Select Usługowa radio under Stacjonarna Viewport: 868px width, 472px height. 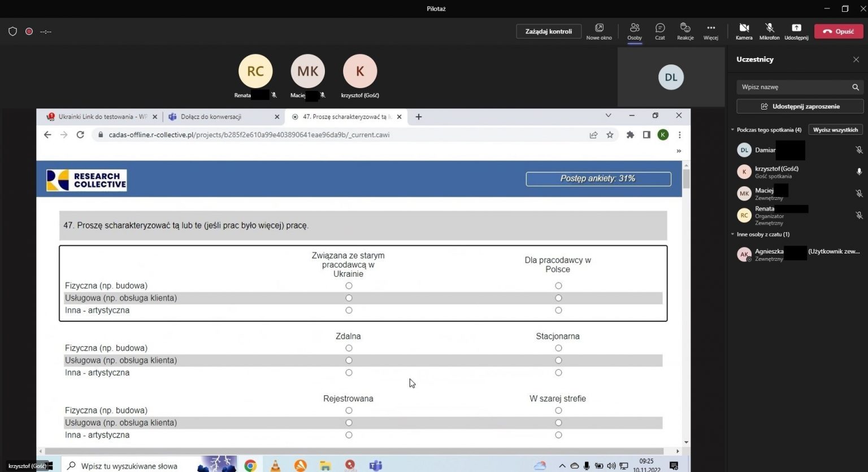(x=558, y=360)
